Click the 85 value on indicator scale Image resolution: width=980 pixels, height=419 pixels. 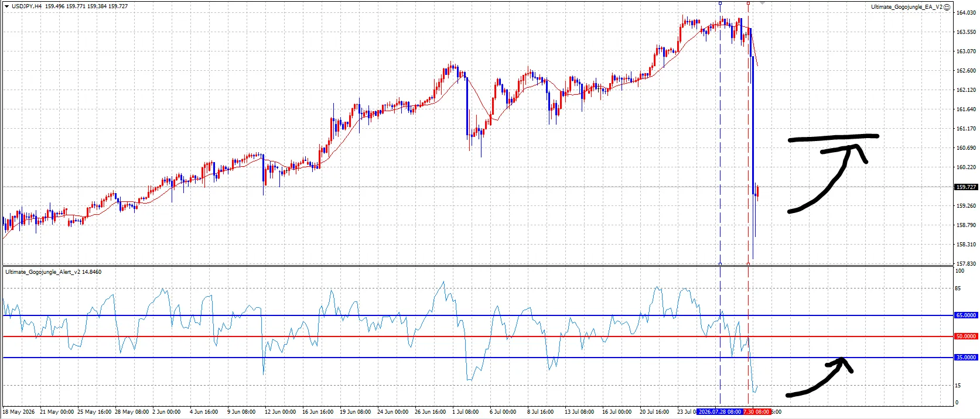[x=958, y=289]
